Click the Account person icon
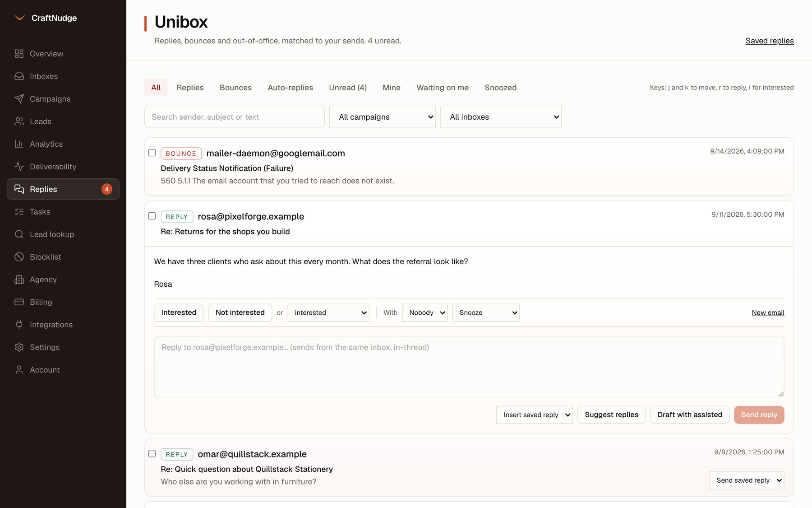The image size is (812, 508). (19, 370)
